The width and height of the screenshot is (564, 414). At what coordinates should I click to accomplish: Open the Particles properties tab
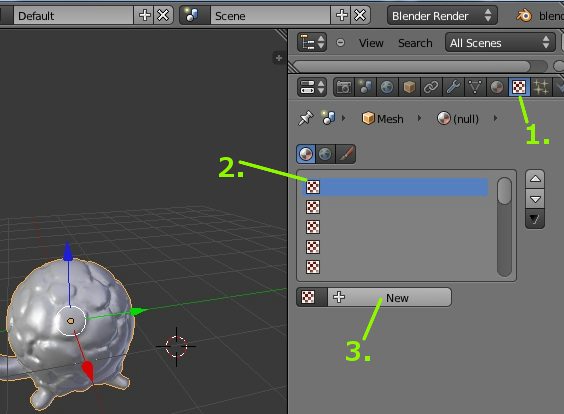[541, 87]
